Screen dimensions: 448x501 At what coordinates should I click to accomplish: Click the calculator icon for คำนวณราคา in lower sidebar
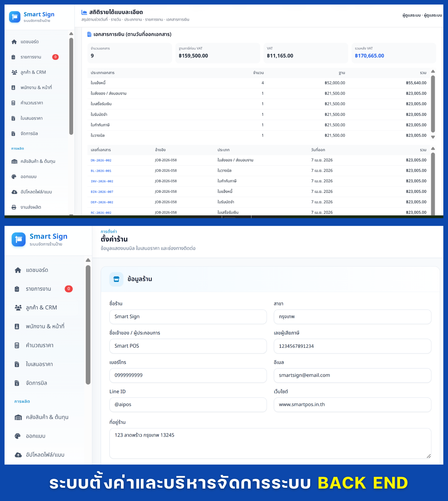[x=17, y=345]
